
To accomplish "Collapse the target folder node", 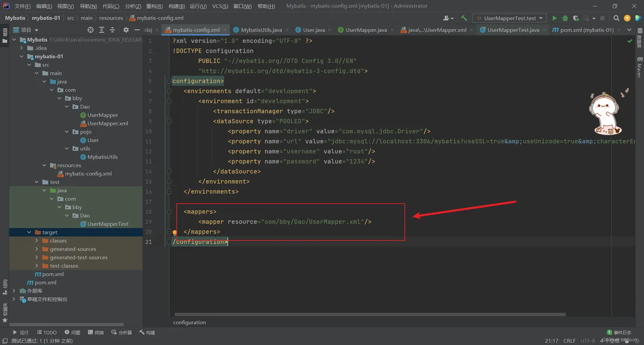I will 29,232.
